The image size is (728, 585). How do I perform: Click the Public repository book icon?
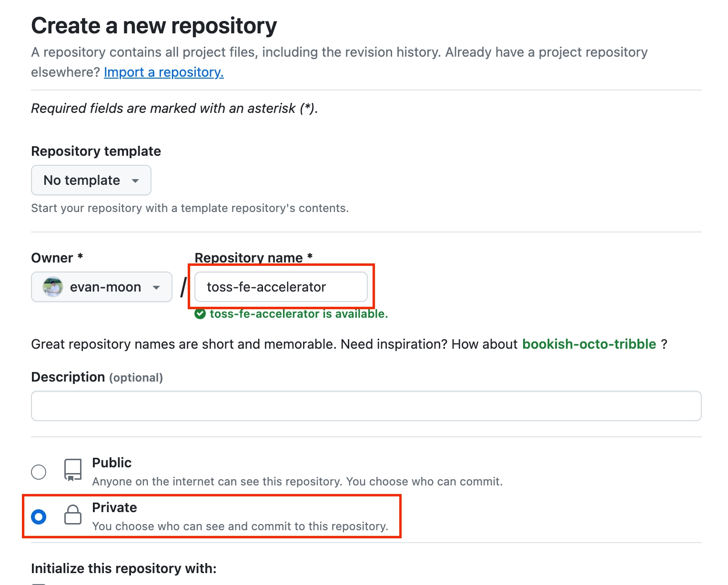point(73,470)
